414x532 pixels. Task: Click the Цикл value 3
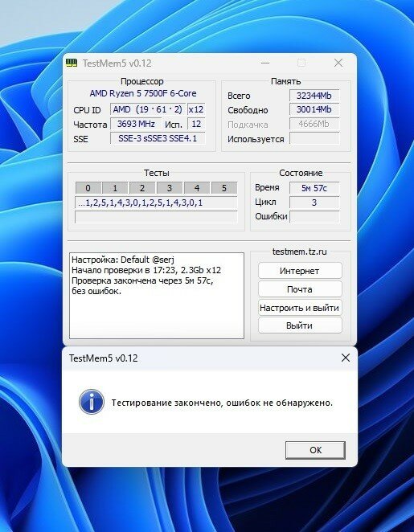coord(314,203)
